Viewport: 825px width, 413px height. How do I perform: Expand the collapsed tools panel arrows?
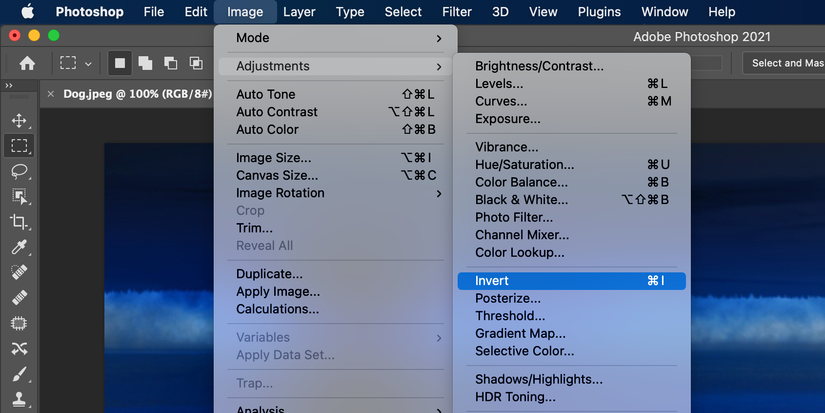[x=9, y=85]
